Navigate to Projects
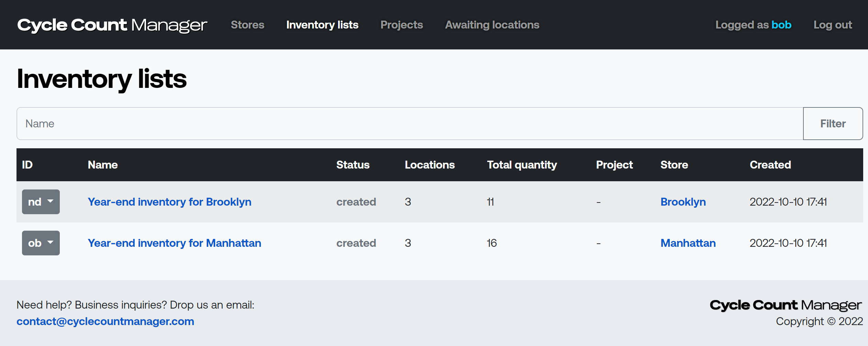868x346 pixels. click(402, 25)
